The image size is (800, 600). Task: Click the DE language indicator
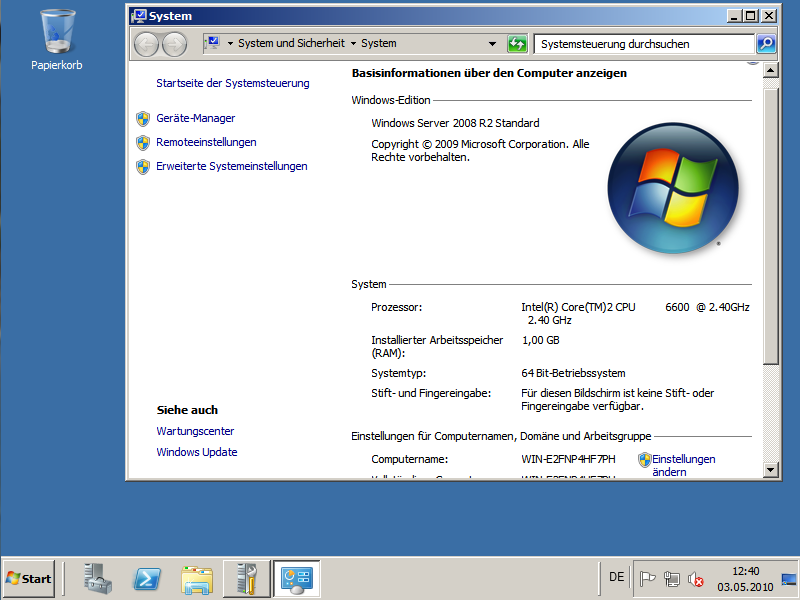point(616,577)
